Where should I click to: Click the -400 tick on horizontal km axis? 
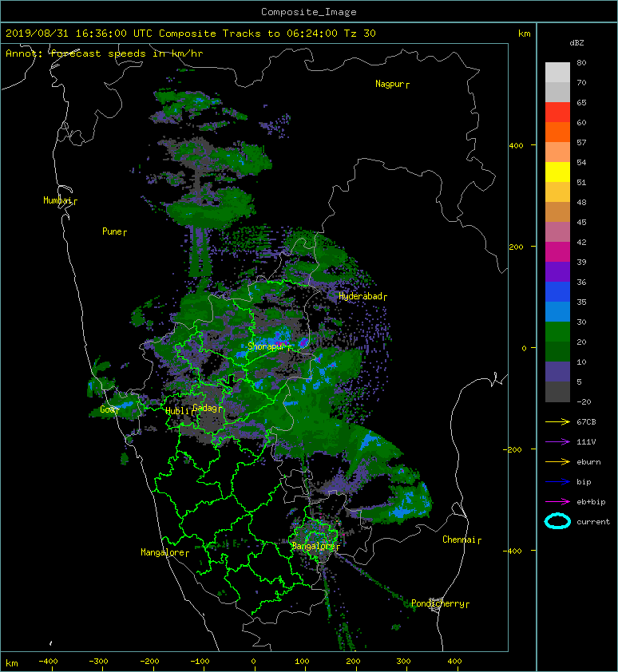tap(48, 662)
